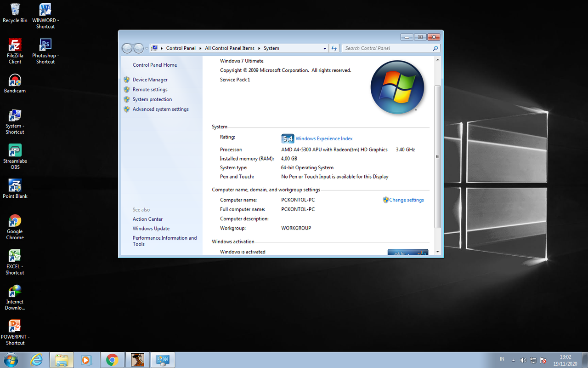Select the Google Chrome desktop icon

pyautogui.click(x=15, y=227)
